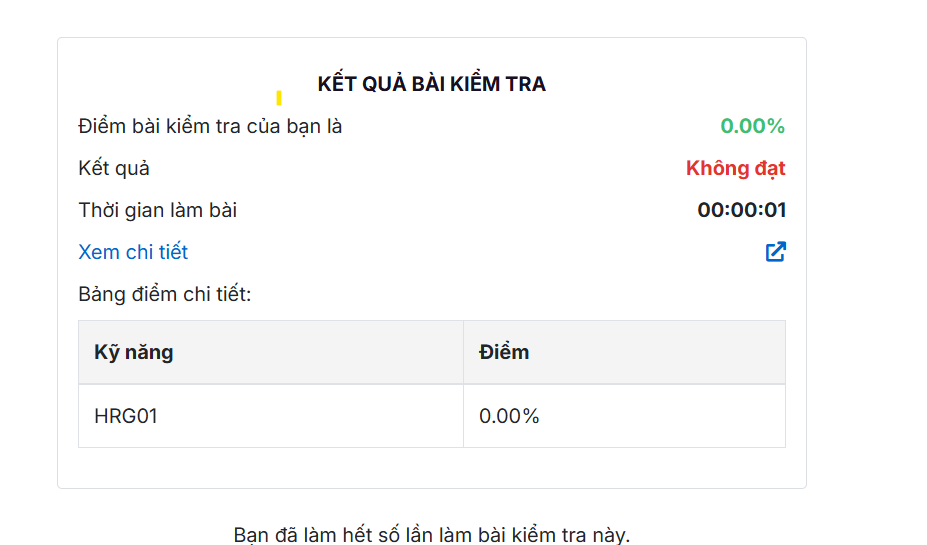Screen dimensions: 927x545
Task: Click the "Kỹ năng" column header
Action: point(134,352)
